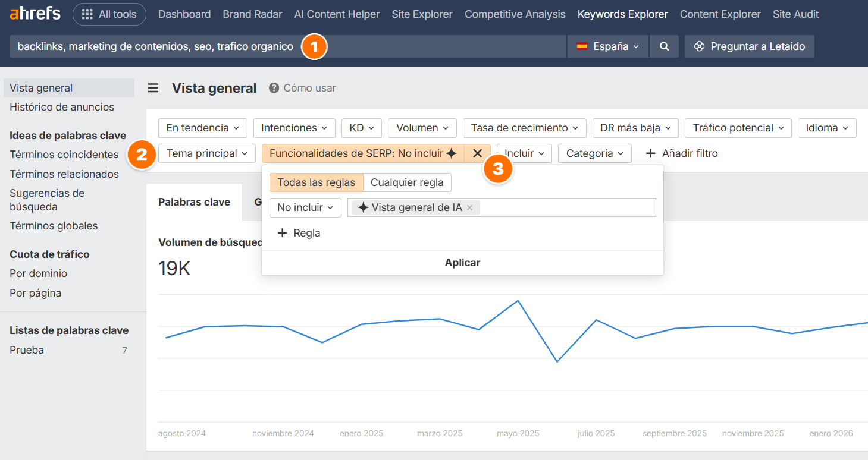The height and width of the screenshot is (460, 868).
Task: Open Por dominio under Cuota de tráfico
Action: 39,273
